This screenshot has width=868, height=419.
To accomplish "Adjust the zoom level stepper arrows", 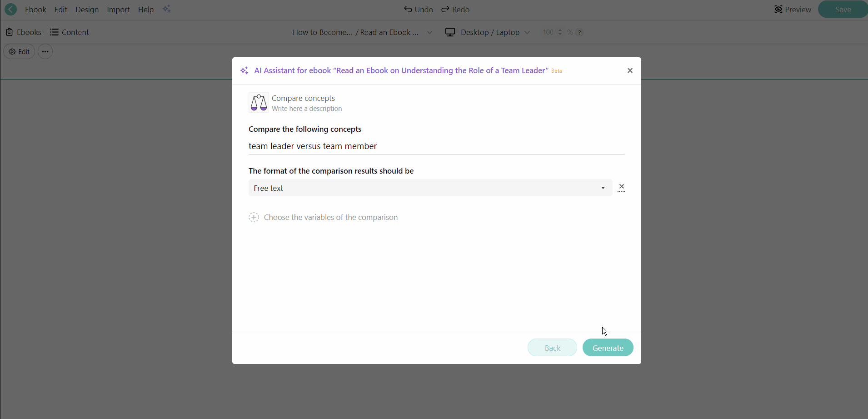I will 560,32.
